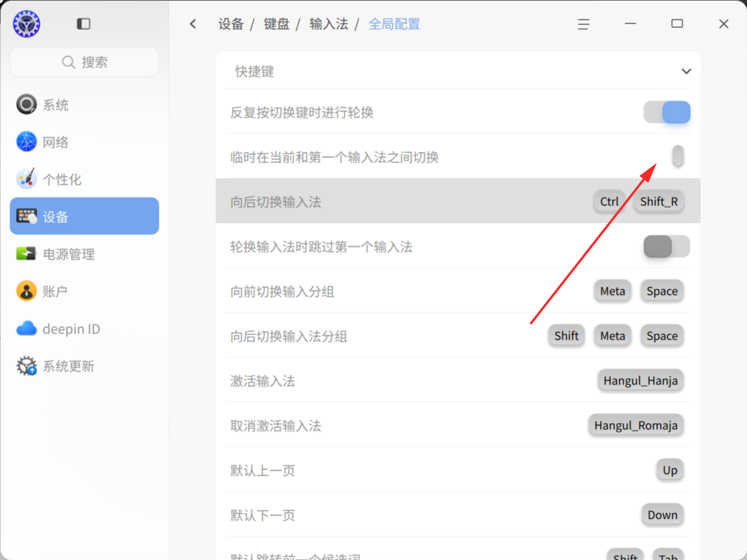Image resolution: width=747 pixels, height=560 pixels.
Task: Click the Control Center app logo icon
Action: point(26,24)
